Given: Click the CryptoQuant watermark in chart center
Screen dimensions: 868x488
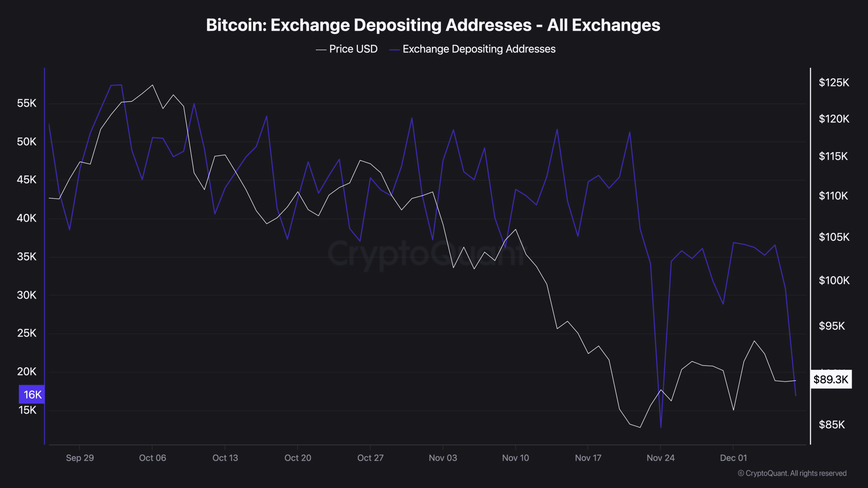Looking at the screenshot, I should pos(426,254).
